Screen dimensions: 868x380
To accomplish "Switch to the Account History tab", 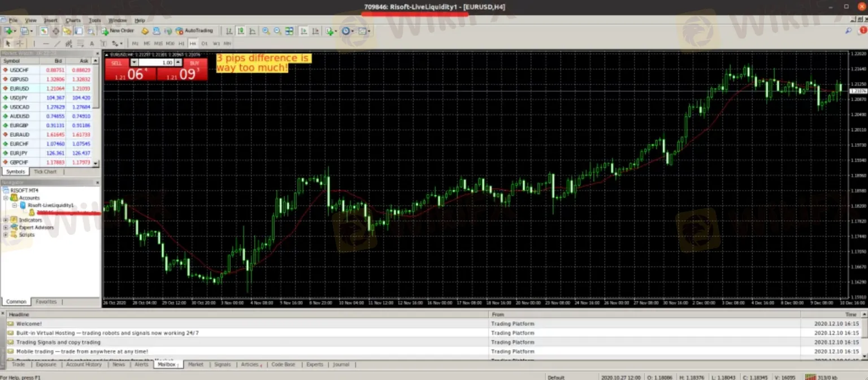I will click(84, 365).
